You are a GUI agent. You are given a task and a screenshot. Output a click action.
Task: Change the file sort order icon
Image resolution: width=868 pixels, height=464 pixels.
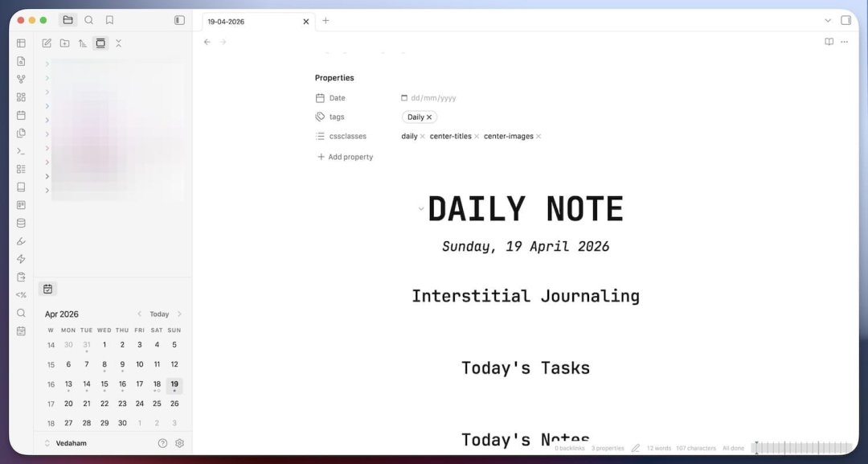83,43
